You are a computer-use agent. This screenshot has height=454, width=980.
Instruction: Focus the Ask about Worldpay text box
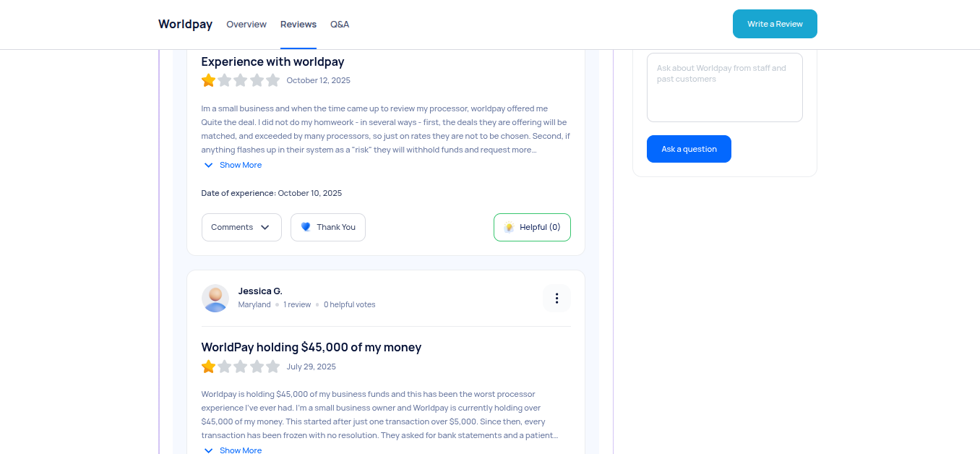724,87
